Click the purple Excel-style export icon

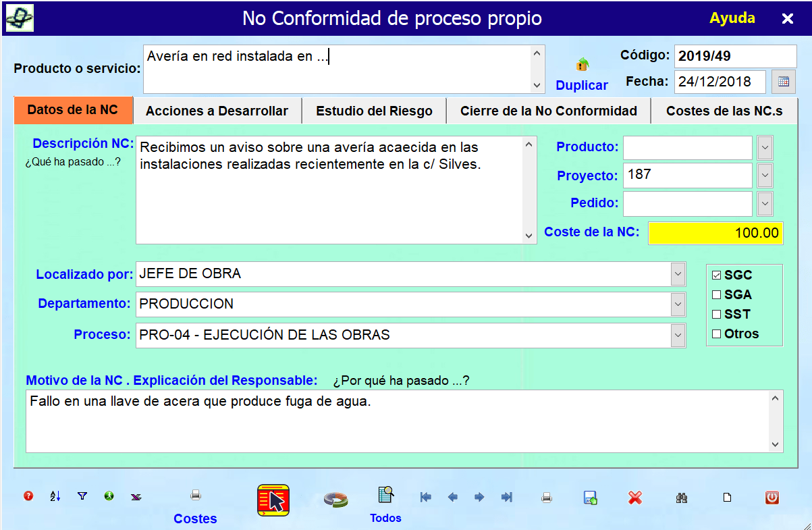coord(136,496)
